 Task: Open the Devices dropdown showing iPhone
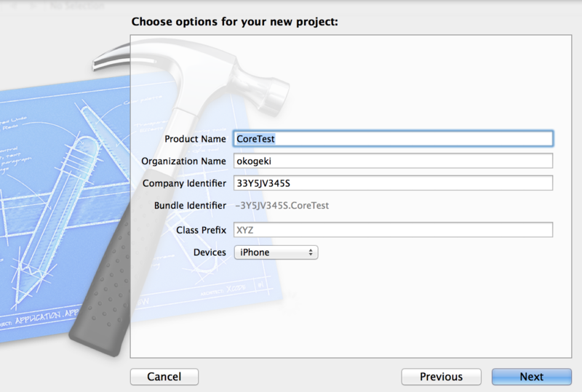pos(276,252)
